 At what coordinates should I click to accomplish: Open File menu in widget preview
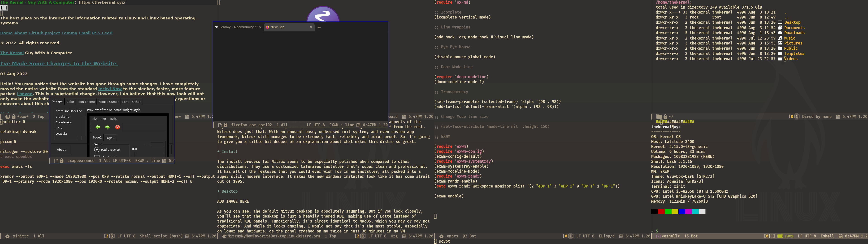(x=94, y=119)
